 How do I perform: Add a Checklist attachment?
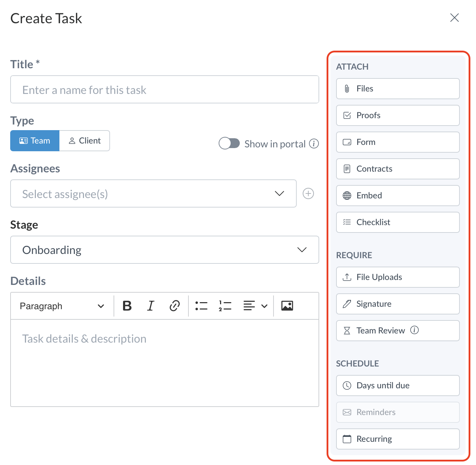click(398, 222)
